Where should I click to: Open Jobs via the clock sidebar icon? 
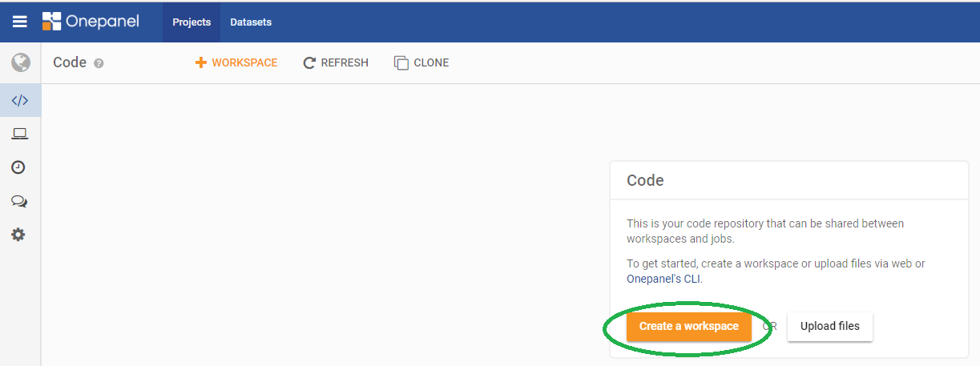pyautogui.click(x=18, y=167)
